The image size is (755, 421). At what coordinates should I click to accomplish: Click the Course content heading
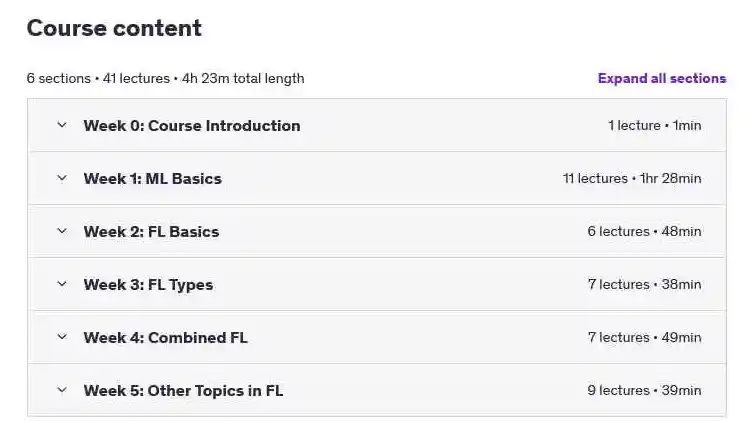114,28
